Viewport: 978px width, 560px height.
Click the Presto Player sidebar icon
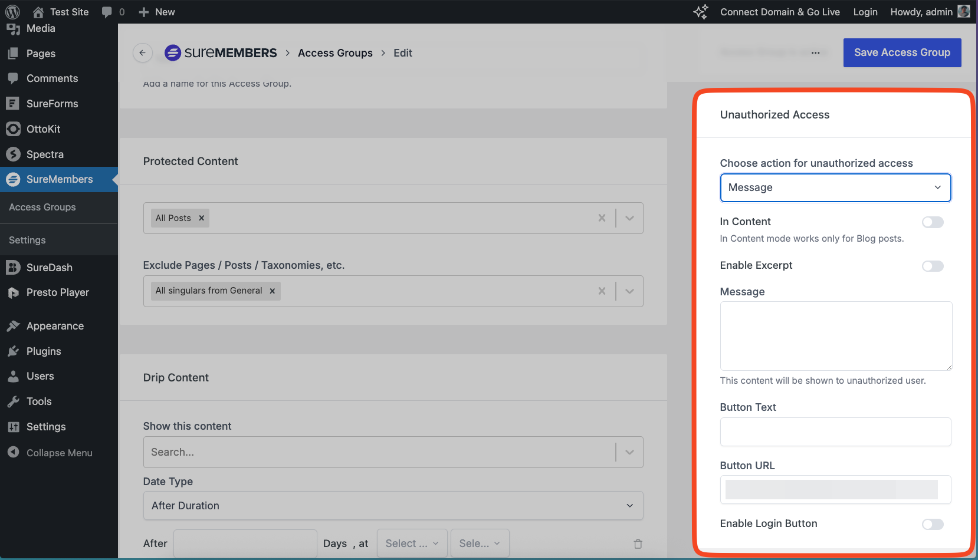[x=13, y=292]
